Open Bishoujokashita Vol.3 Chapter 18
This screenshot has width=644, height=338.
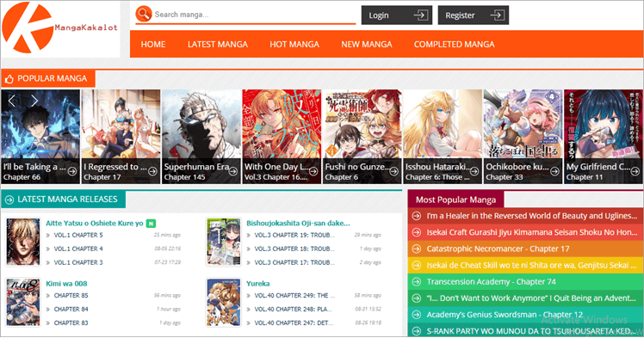(x=294, y=249)
